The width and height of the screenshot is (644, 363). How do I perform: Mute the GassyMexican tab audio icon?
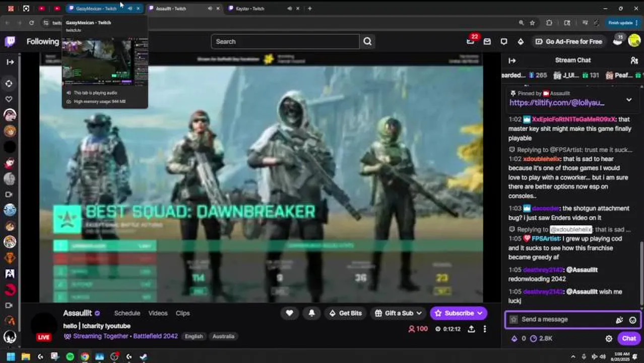point(130,9)
